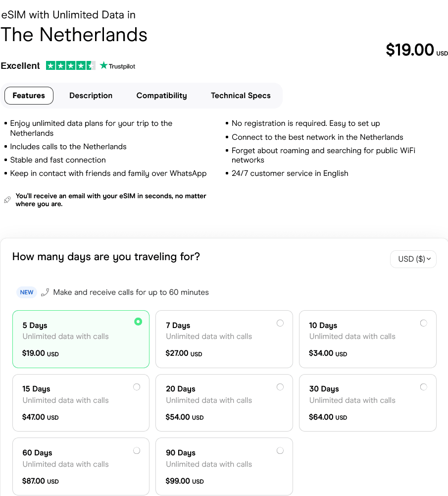
Task: Select the 7 Days radio button
Action: (x=280, y=323)
